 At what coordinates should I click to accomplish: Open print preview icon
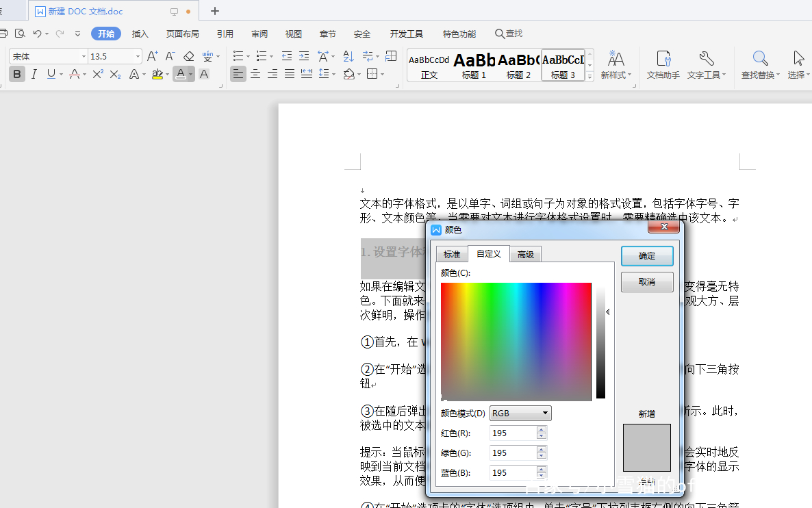[x=20, y=34]
